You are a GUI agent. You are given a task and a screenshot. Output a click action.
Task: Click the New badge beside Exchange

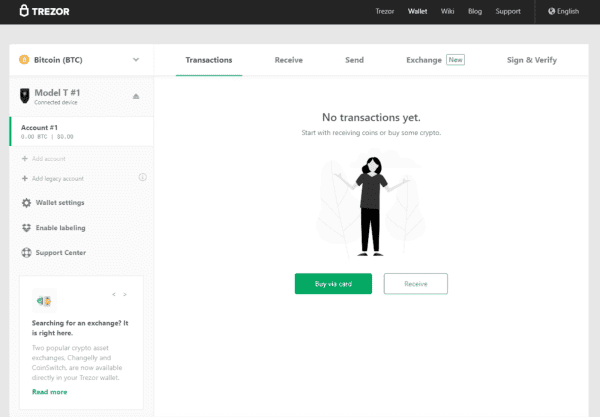click(455, 60)
